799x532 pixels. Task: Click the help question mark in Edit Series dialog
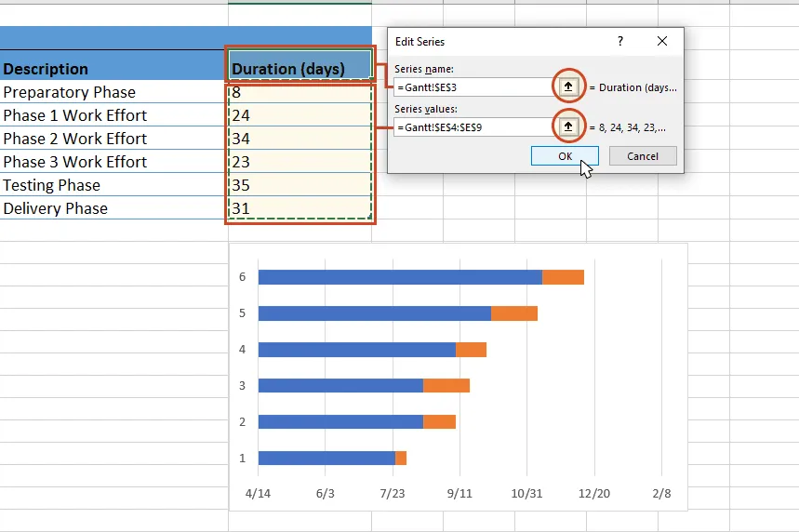[x=620, y=42]
